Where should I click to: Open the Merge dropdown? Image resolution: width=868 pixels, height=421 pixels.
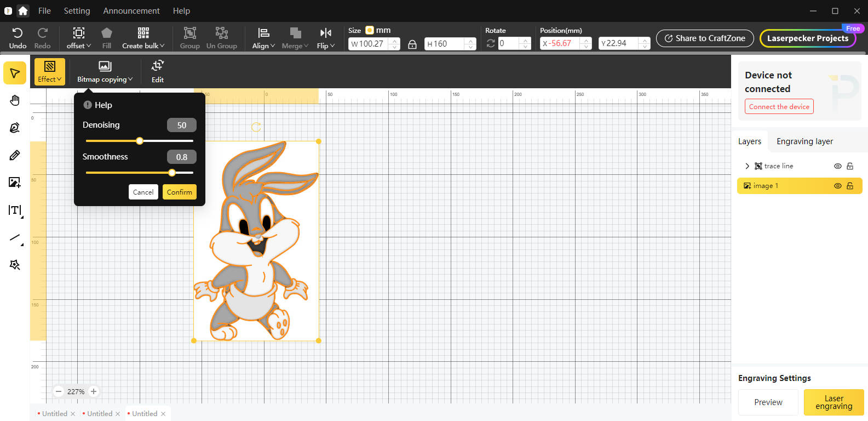click(295, 38)
